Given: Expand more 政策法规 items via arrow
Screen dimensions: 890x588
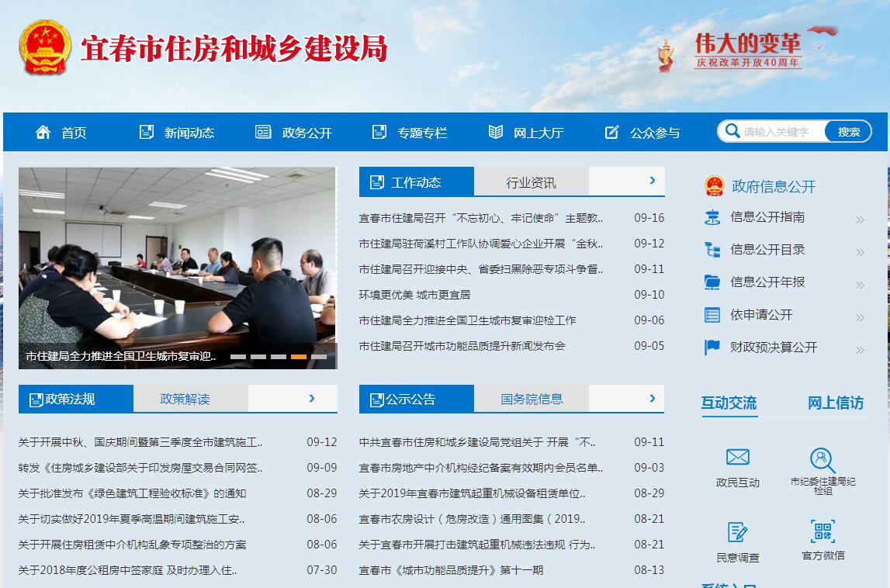Looking at the screenshot, I should 312,398.
